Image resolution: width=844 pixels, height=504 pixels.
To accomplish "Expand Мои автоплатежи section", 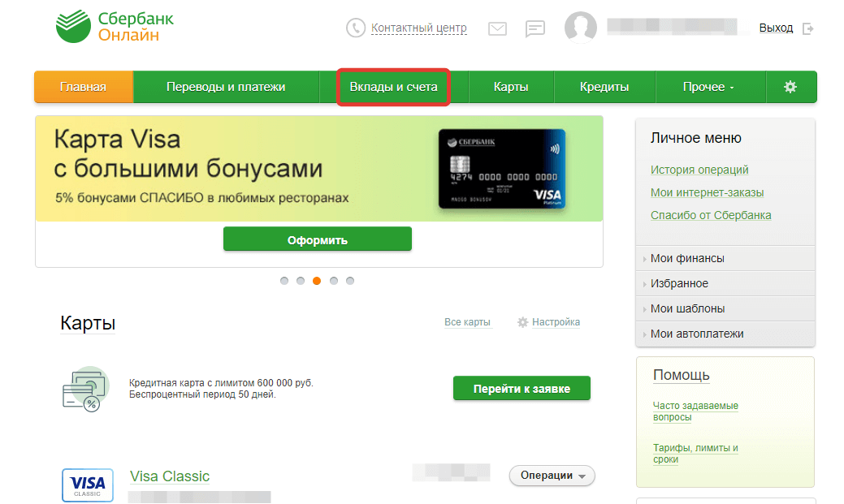I will (x=725, y=334).
